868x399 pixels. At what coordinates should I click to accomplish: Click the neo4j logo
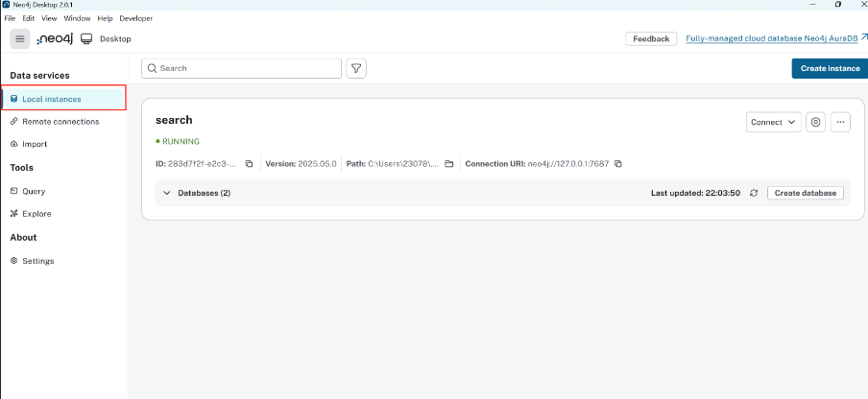point(55,38)
